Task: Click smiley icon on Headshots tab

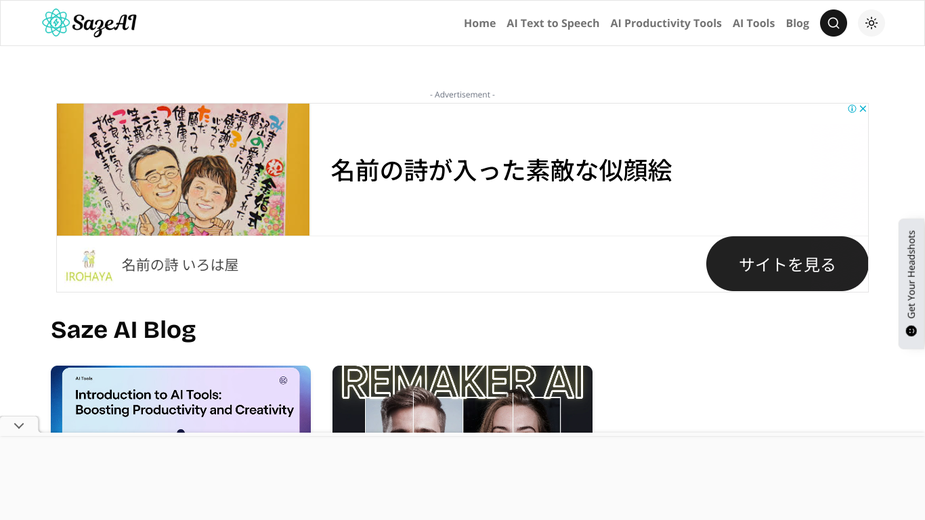Action: (911, 331)
